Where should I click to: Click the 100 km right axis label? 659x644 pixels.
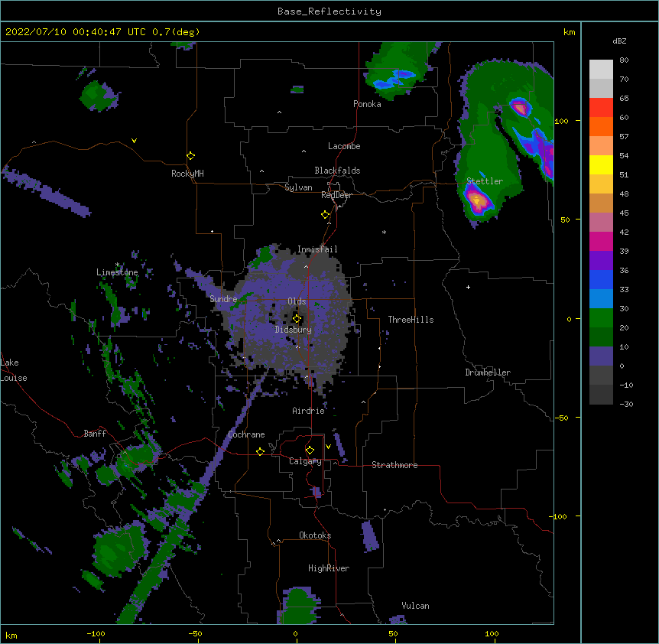[561, 121]
